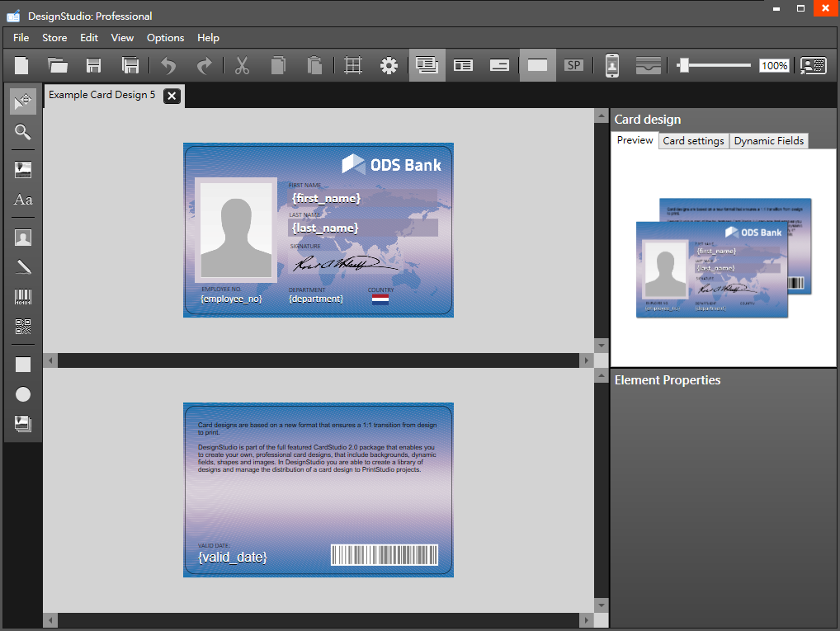Open the View menu
Screen dimensions: 840x631
point(122,37)
